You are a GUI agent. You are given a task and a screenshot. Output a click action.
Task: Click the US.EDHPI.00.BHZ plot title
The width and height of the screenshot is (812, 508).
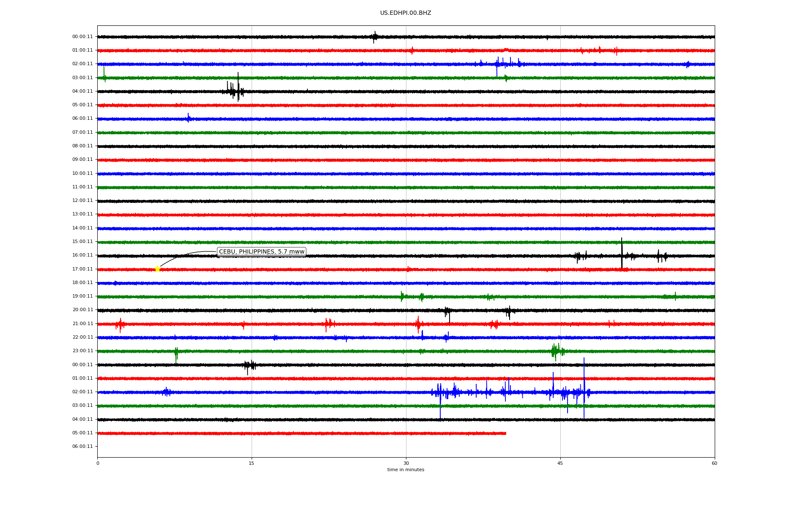pyautogui.click(x=406, y=13)
